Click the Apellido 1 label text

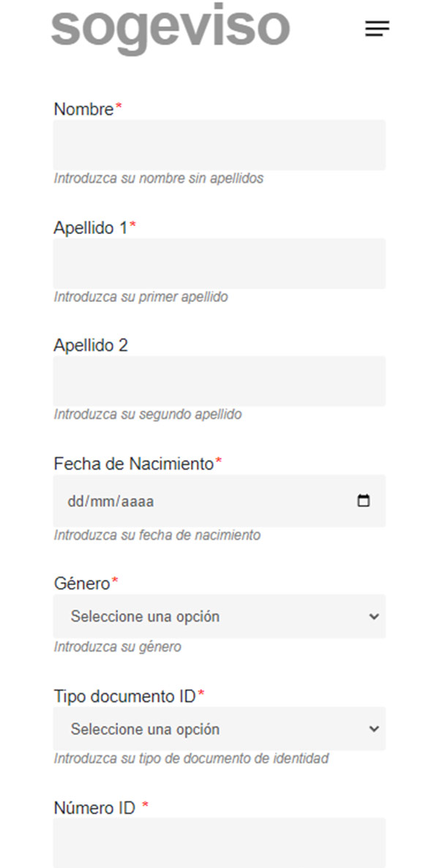pos(91,228)
